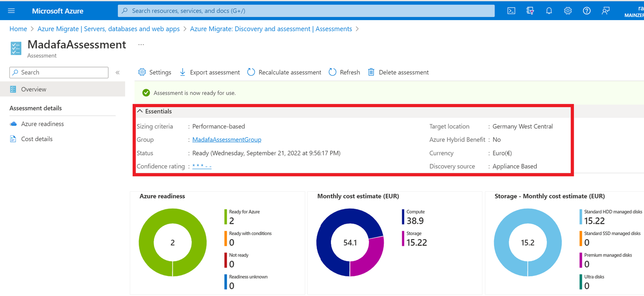Click the Azure readiness cloud icon
Image resolution: width=644 pixels, height=296 pixels.
13,124
